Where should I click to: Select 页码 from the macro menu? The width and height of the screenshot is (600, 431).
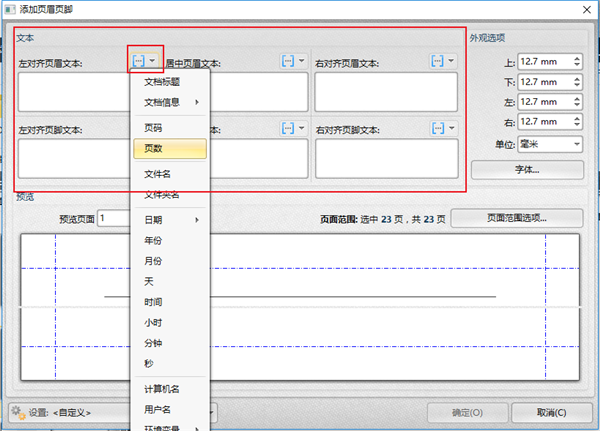(170, 127)
